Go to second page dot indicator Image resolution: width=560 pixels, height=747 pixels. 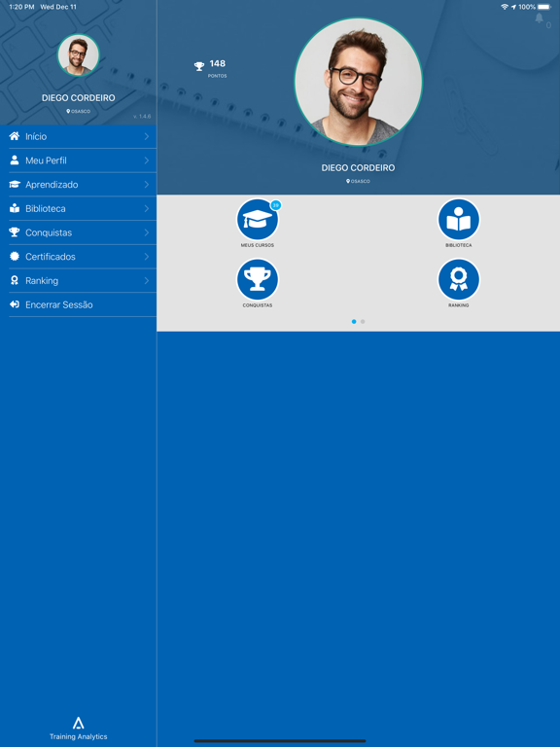(363, 322)
